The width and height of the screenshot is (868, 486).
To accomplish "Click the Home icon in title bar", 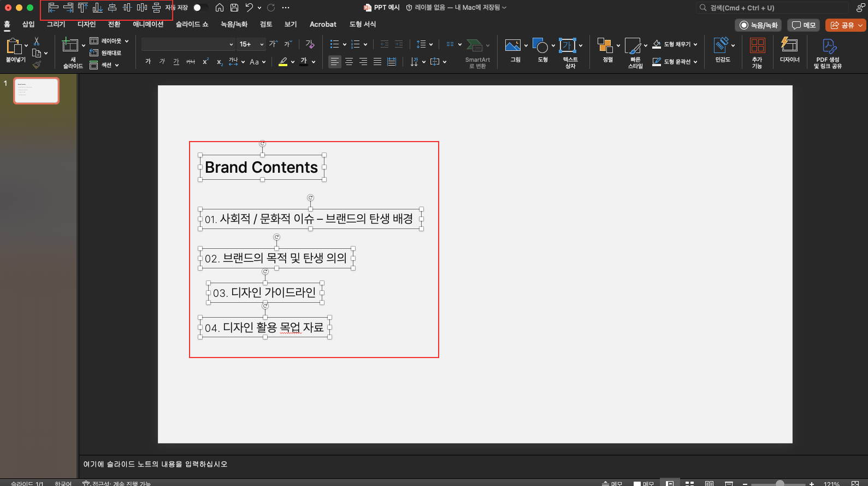I will (220, 8).
